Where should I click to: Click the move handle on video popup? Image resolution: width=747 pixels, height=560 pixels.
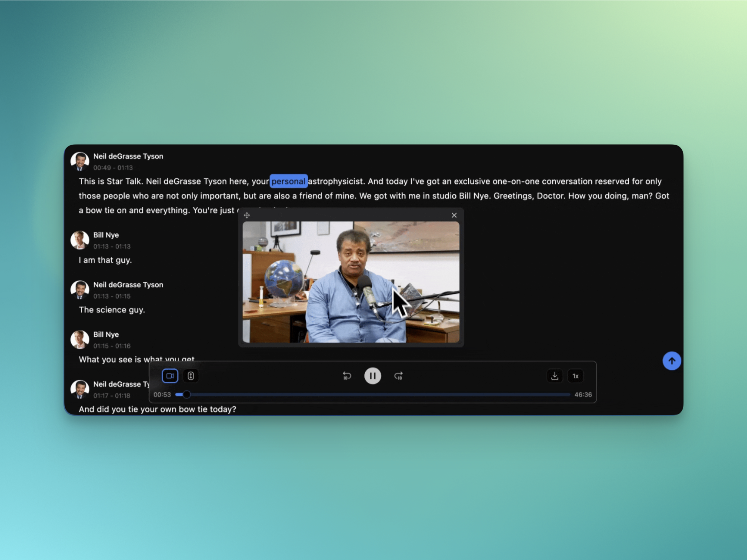point(247,215)
